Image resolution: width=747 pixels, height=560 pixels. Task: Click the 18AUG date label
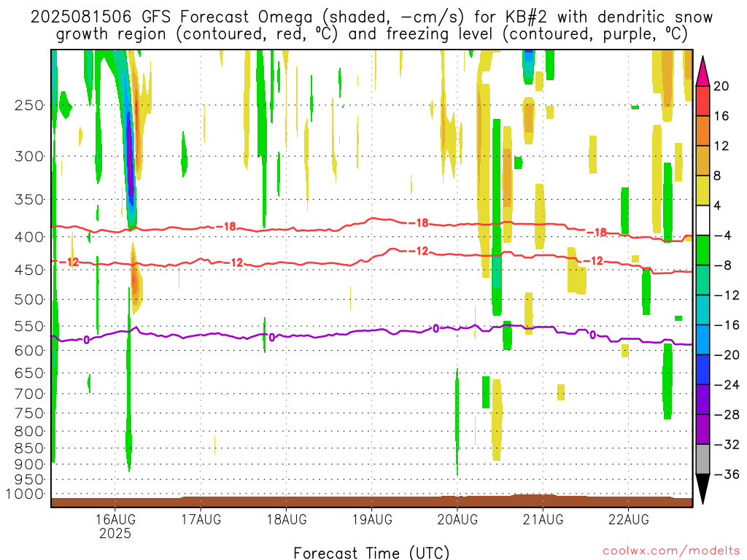click(286, 519)
